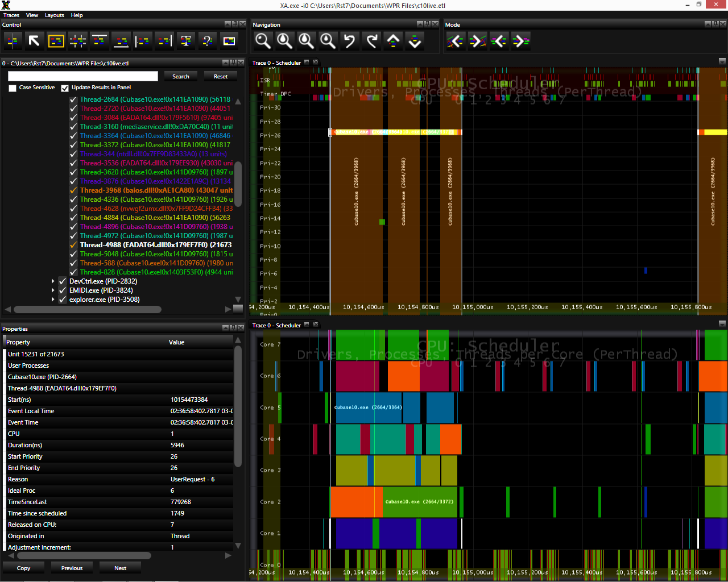The height and width of the screenshot is (582, 728).
Task: Click the Search button
Action: point(181,76)
